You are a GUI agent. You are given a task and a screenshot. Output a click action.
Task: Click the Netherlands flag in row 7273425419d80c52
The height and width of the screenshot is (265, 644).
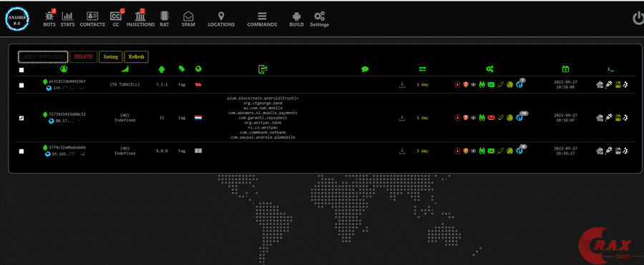[x=198, y=118]
